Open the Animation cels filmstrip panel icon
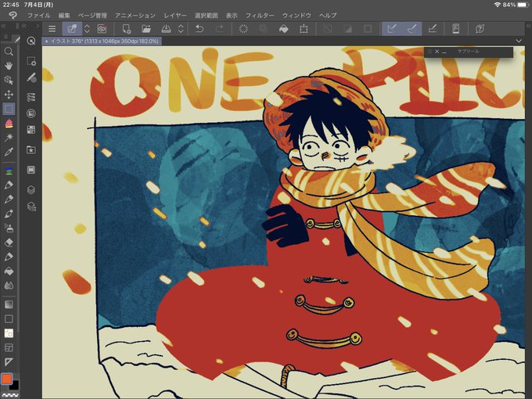 point(31,170)
